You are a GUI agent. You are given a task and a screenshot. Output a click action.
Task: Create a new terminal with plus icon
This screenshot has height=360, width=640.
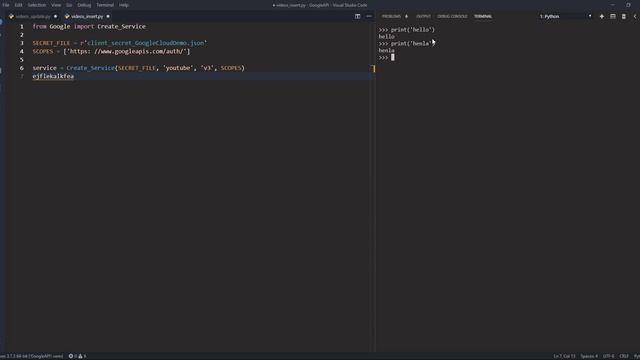tap(602, 16)
